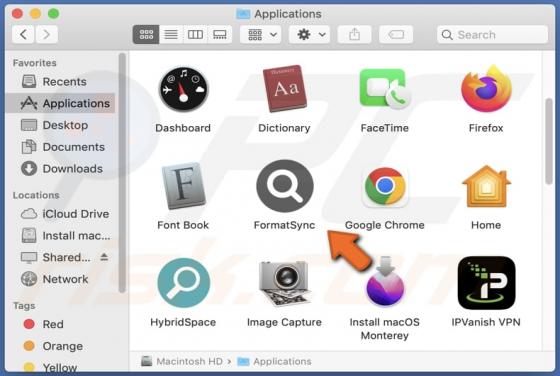The height and width of the screenshot is (376, 560).
Task: Open Documents in the sidebar
Action: pos(60,147)
